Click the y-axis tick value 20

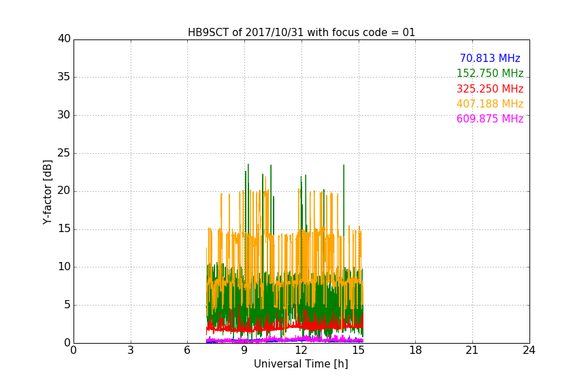64,191
